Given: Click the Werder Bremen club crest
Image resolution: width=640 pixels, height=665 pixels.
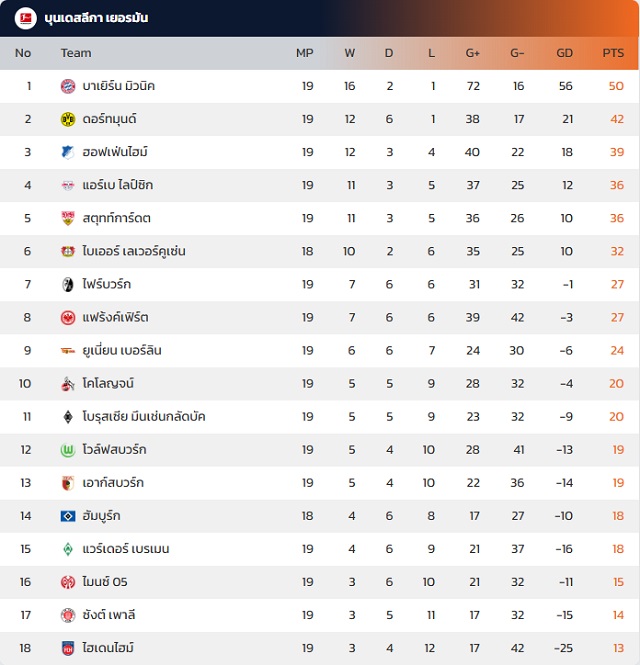Looking at the screenshot, I should tap(68, 549).
